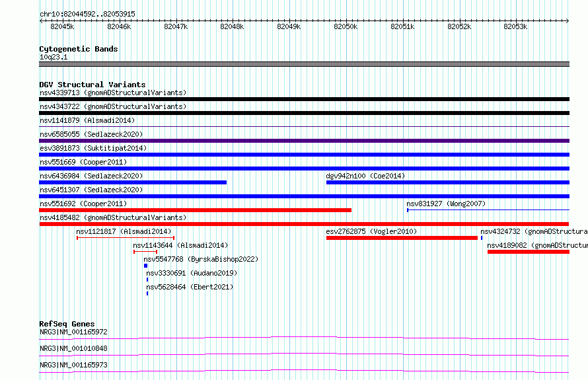The height and width of the screenshot is (380, 588).
Task: Open variant label nsv6585055 (Sedlazeck2020)
Action: click(x=91, y=134)
